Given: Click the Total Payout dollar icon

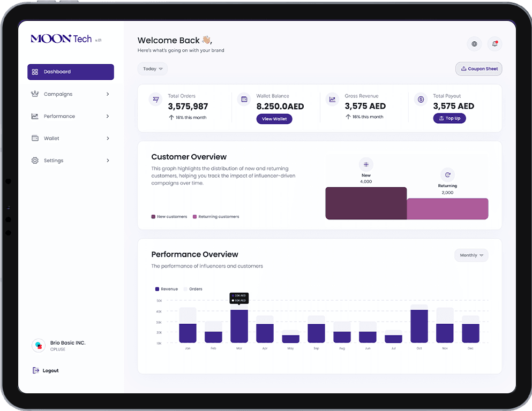Looking at the screenshot, I should (x=421, y=100).
